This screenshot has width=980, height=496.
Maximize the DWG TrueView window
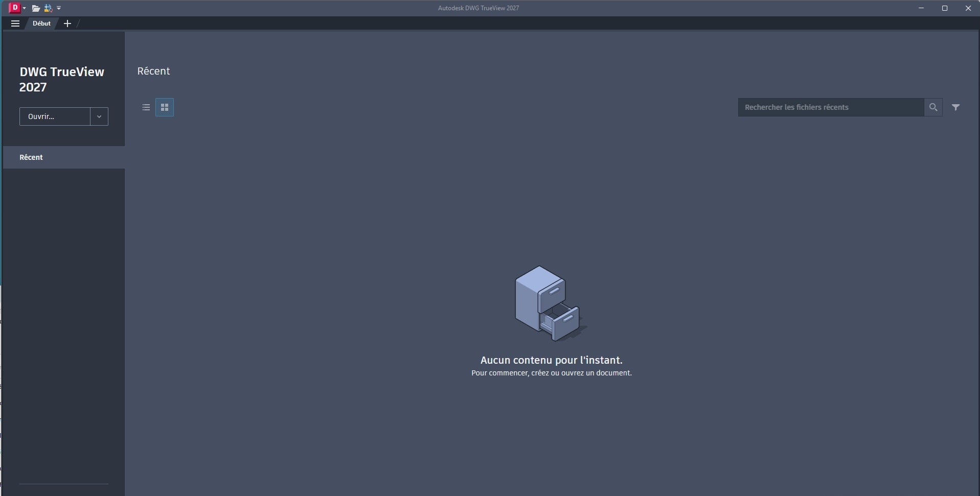pos(945,8)
